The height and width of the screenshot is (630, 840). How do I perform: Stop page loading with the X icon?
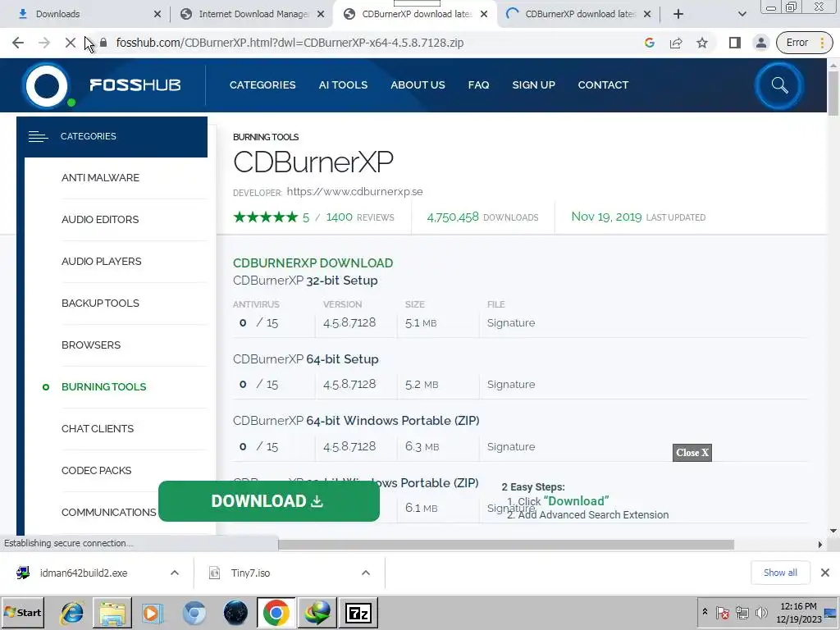[71, 43]
